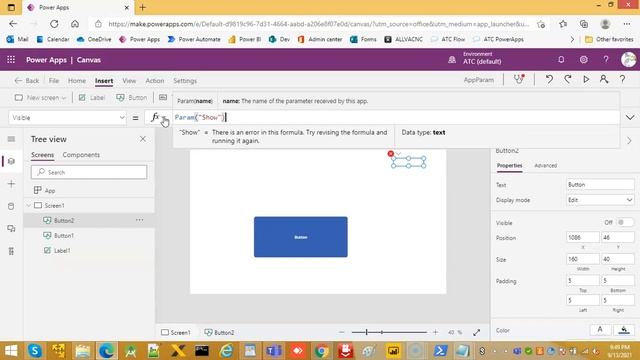Click the Insert plus icon in left rail
Image resolution: width=640 pixels, height=360 pixels.
[11, 184]
